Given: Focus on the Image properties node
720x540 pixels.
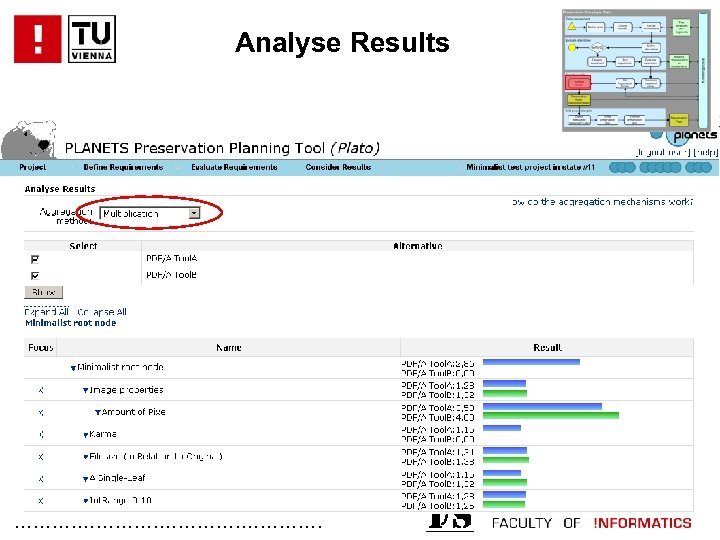Looking at the screenshot, I should (x=41, y=390).
